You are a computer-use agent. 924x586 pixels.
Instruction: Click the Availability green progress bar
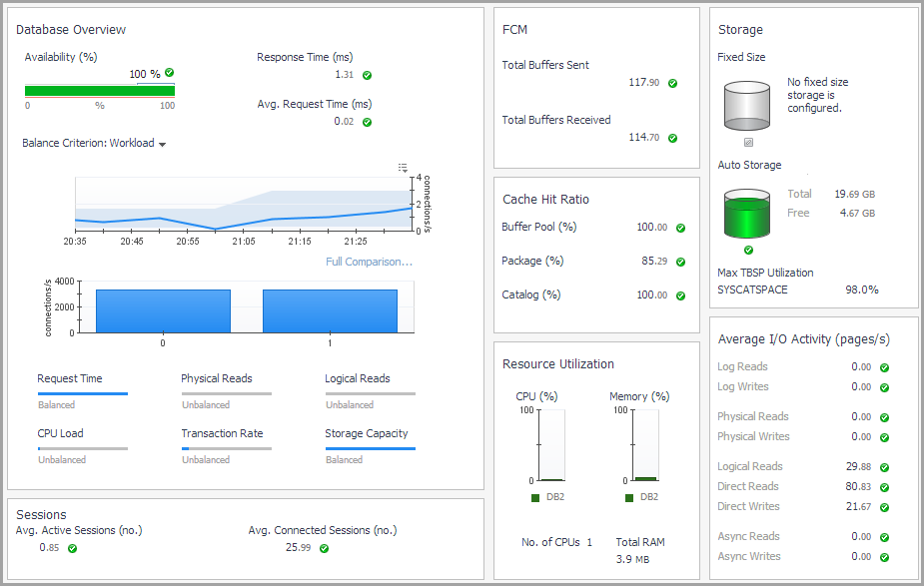(x=100, y=91)
